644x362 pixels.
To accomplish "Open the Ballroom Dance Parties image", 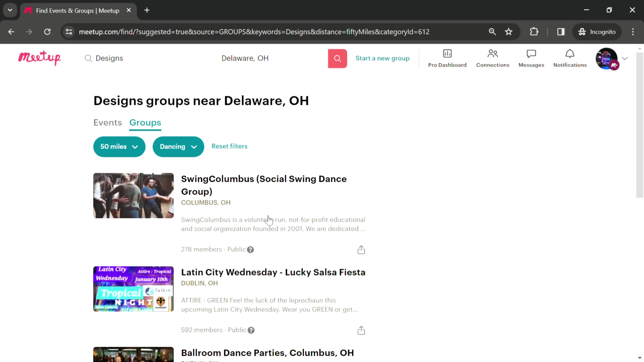I will (x=133, y=354).
